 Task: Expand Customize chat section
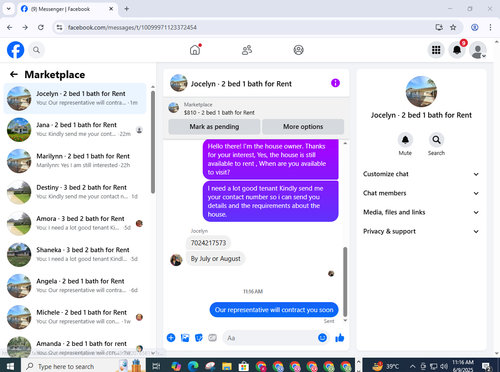tap(421, 174)
